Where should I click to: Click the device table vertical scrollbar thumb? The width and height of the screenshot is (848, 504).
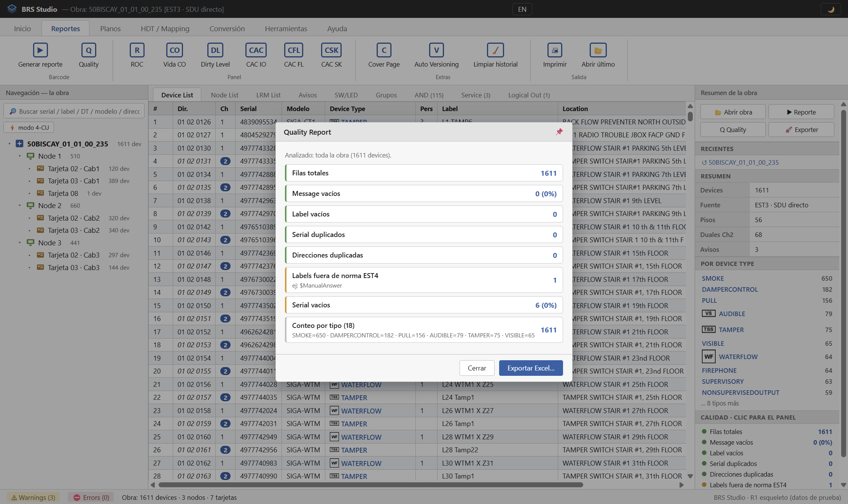(x=690, y=116)
